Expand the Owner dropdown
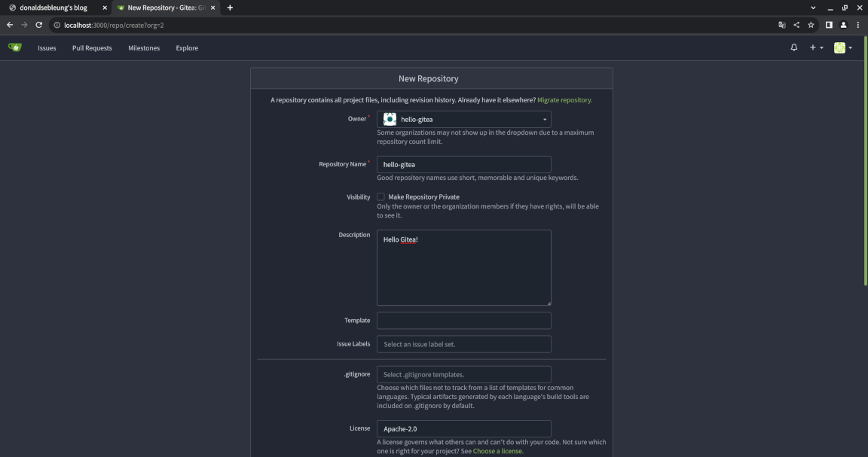Image resolution: width=868 pixels, height=457 pixels. click(463, 119)
